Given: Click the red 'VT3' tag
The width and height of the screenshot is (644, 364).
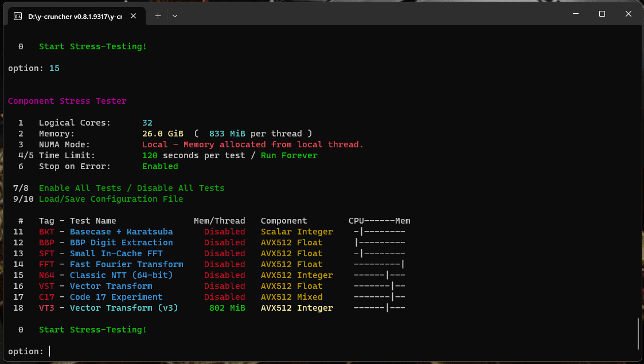Looking at the screenshot, I should point(46,308).
